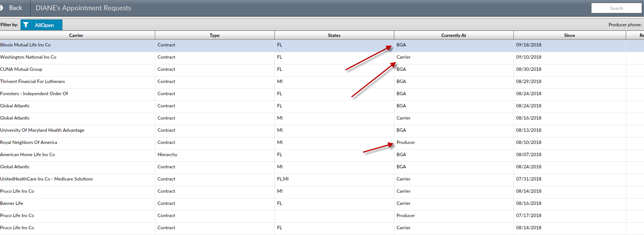Open the AllOpen filter
Screen dimensions: 644x235
(x=41, y=25)
